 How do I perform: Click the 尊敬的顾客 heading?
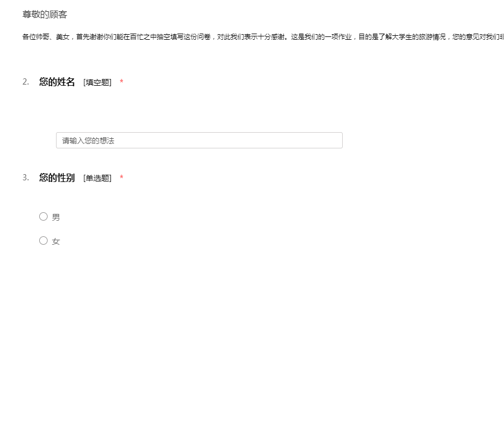pos(45,15)
